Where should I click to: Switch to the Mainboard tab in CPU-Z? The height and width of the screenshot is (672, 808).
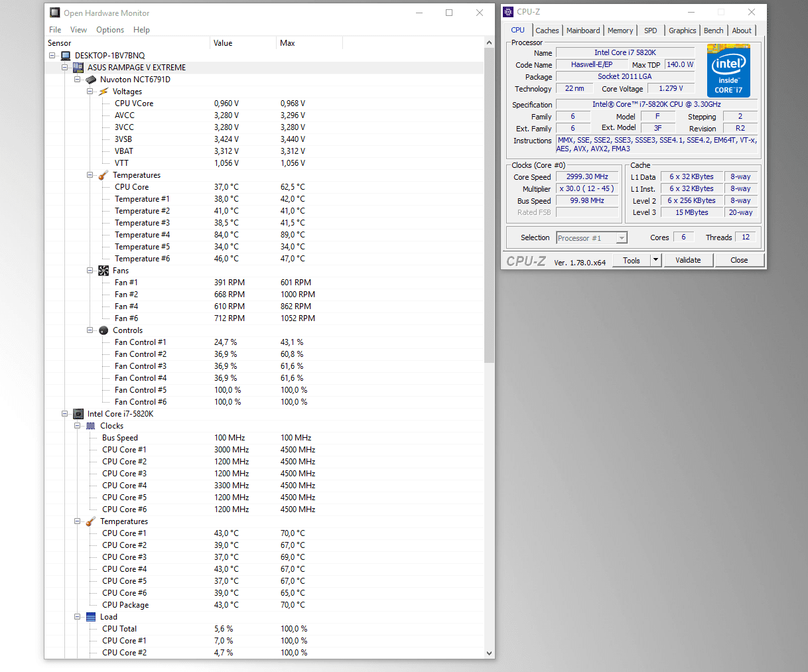pyautogui.click(x=583, y=31)
